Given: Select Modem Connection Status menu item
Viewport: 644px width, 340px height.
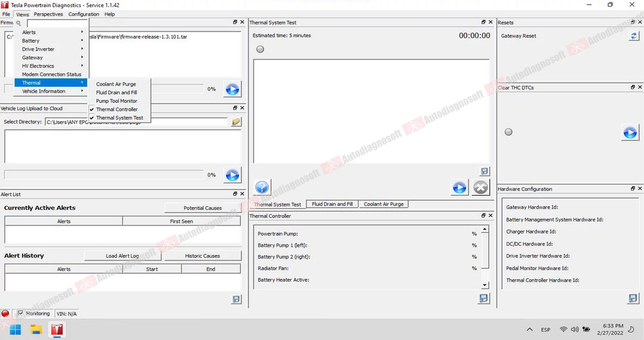Looking at the screenshot, I should pyautogui.click(x=51, y=74).
